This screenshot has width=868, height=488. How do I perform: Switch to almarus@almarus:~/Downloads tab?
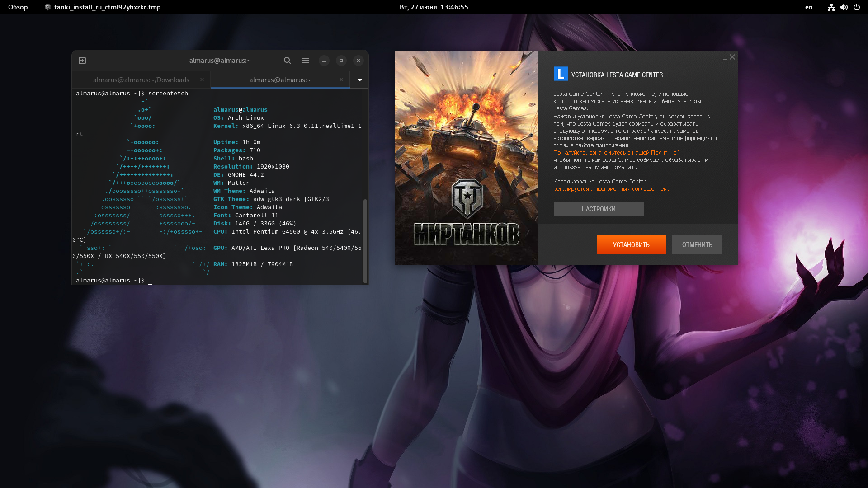(141, 80)
